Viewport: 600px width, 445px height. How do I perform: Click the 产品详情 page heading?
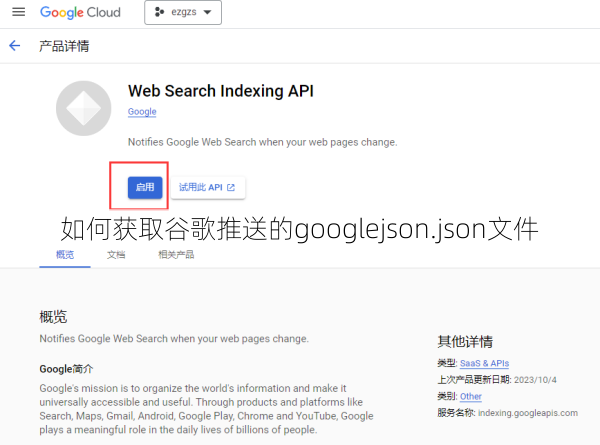pos(64,46)
